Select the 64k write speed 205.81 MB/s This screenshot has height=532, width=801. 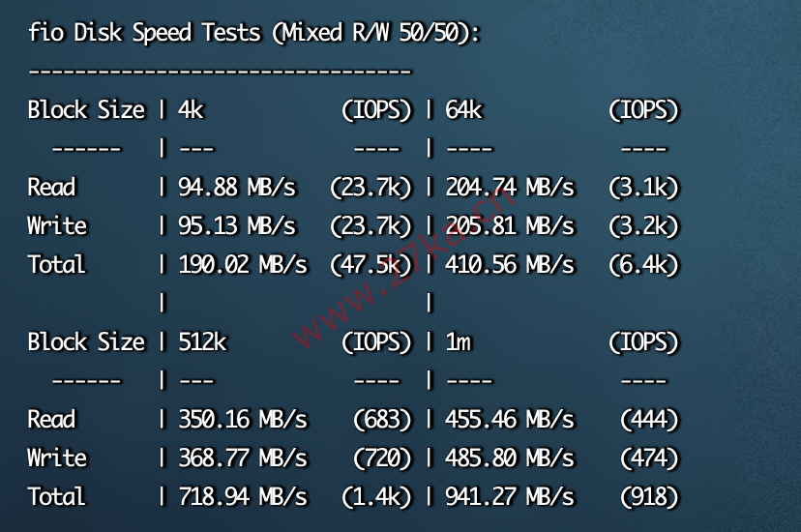pyautogui.click(x=510, y=225)
